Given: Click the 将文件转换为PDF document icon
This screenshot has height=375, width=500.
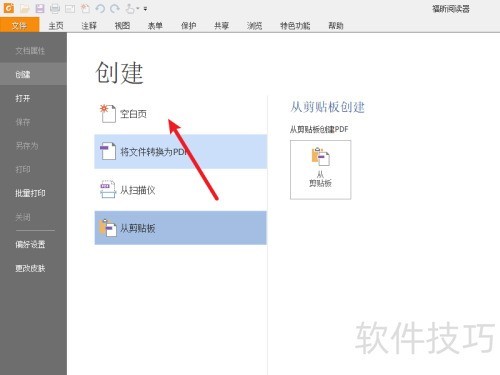Looking at the screenshot, I should point(108,151).
